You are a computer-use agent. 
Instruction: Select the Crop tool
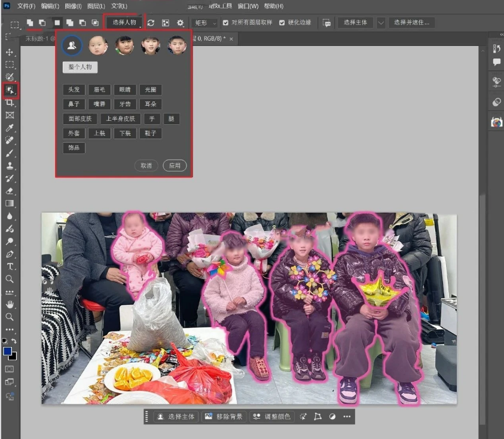coord(10,103)
